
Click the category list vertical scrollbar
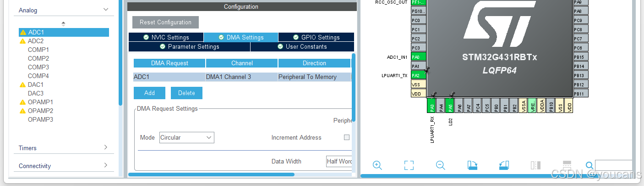coord(120,53)
